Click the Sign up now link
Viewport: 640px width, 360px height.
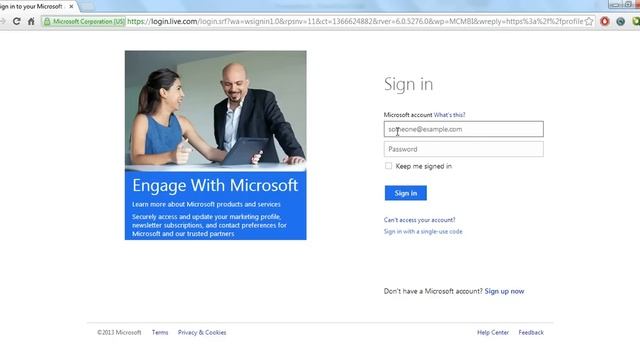(504, 291)
